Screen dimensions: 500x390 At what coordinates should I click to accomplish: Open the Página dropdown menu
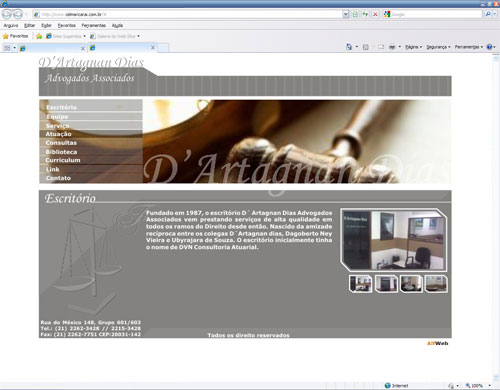[x=413, y=47]
